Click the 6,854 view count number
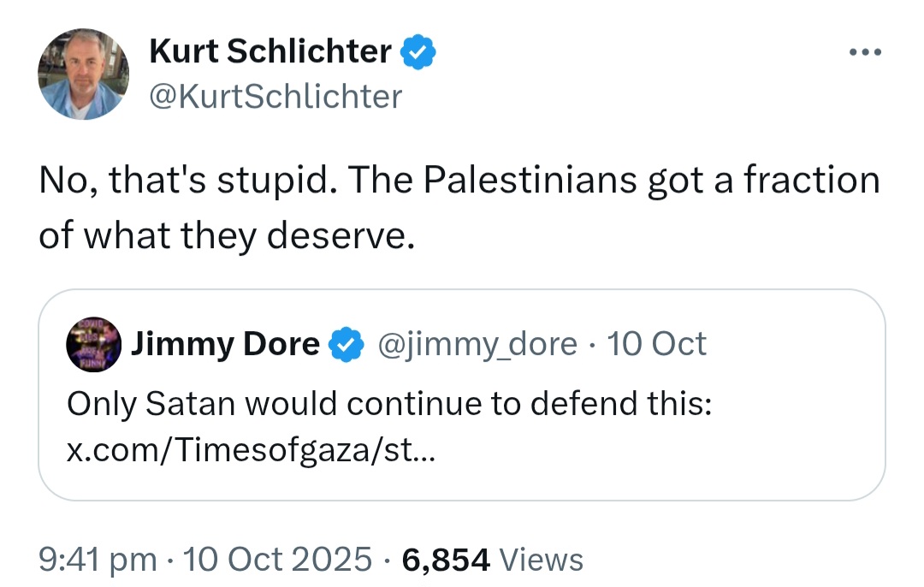The width and height of the screenshot is (924, 587). point(445,560)
